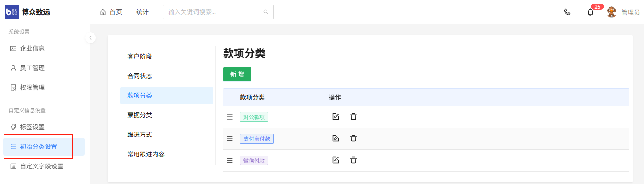Open 员工管理 in the sidebar

point(32,68)
